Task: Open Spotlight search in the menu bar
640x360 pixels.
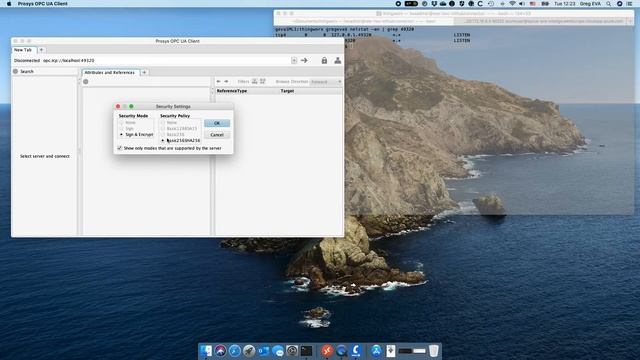Action: click(x=609, y=4)
